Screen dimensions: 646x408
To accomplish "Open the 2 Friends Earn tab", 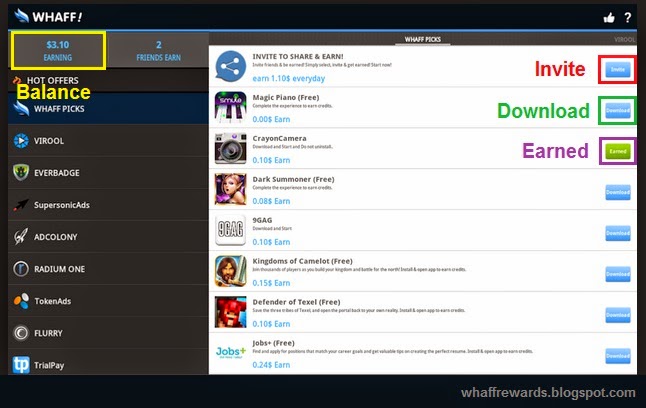I will coord(159,51).
